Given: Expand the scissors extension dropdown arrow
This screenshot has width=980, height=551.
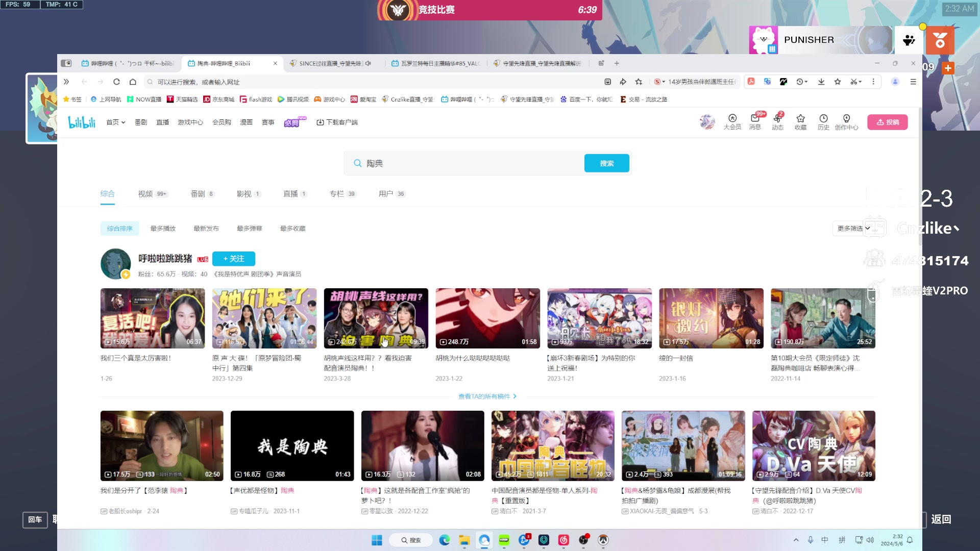Looking at the screenshot, I should pos(861,82).
